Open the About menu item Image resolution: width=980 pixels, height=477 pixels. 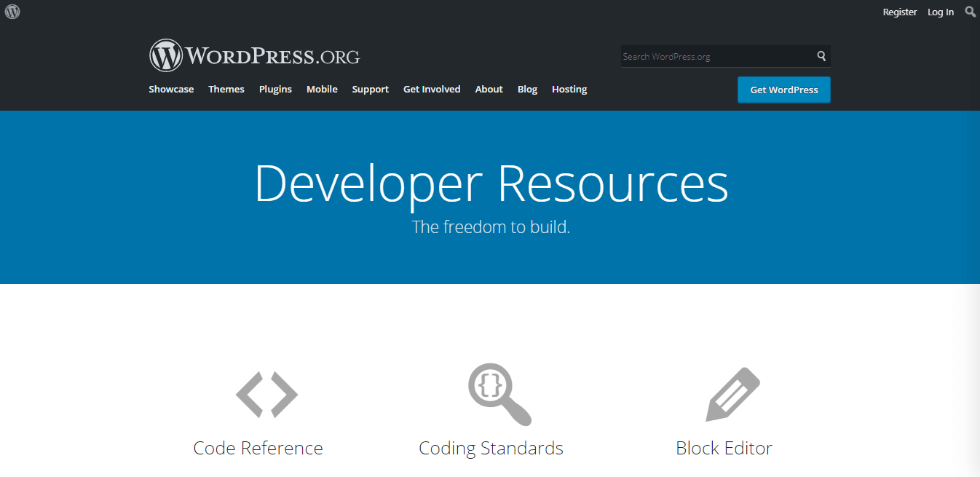pos(489,89)
